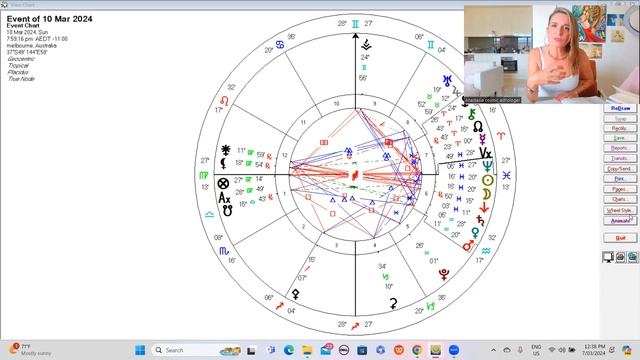Screen dimensions: 640x360
Task: Click the taskbar Search box
Action: coord(196,350)
